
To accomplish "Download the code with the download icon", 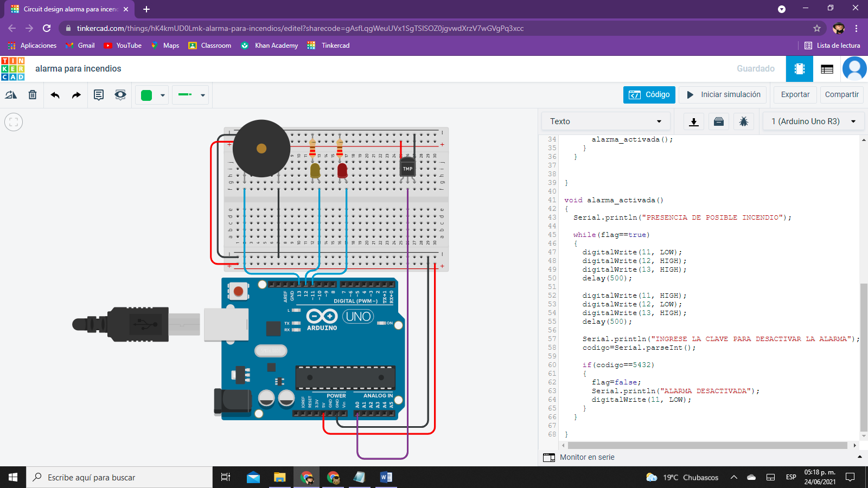I will (x=693, y=121).
